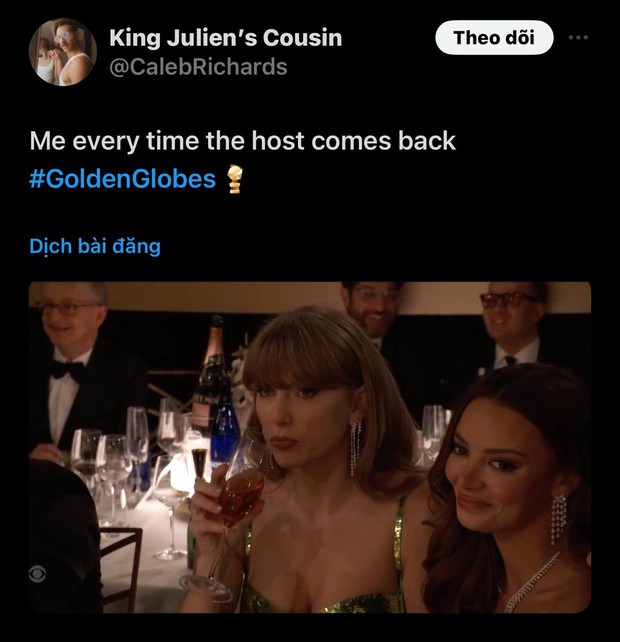The width and height of the screenshot is (620, 642).
Task: Click the champagne bottle on the table
Action: coord(211,368)
